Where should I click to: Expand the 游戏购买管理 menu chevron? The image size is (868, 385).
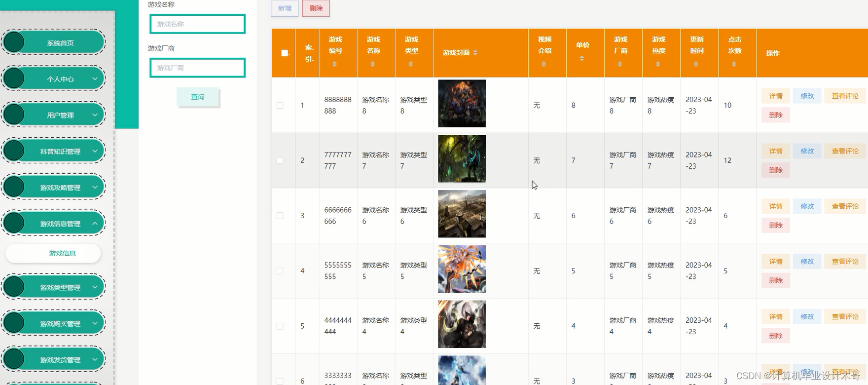95,323
